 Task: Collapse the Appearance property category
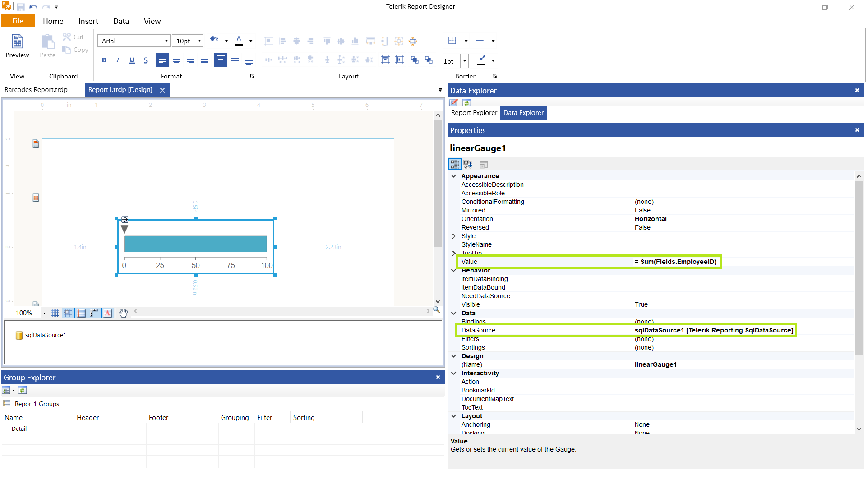point(454,176)
